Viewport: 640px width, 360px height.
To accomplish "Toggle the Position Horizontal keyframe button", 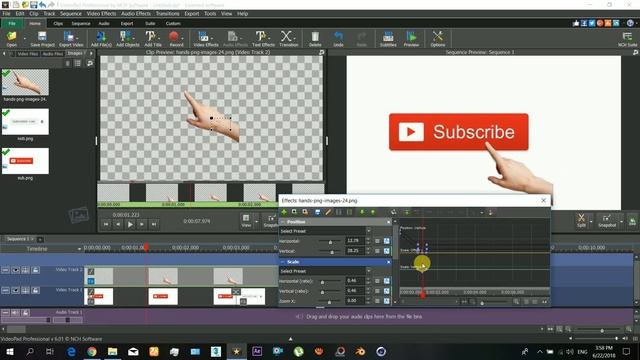I will coord(386,241).
